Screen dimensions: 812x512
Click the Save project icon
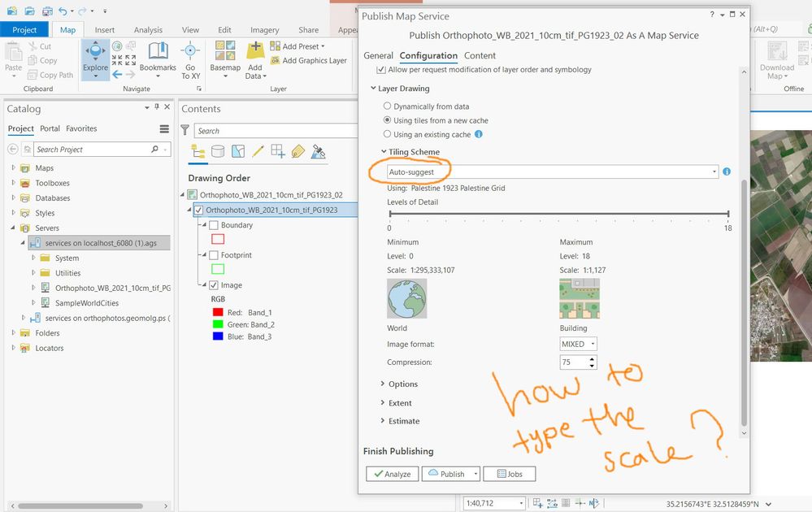pos(47,11)
